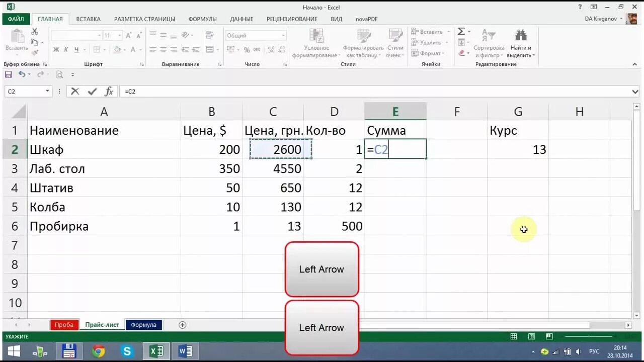This screenshot has width=644, height=362.
Task: Click Вставить cells button
Action: pos(427,32)
